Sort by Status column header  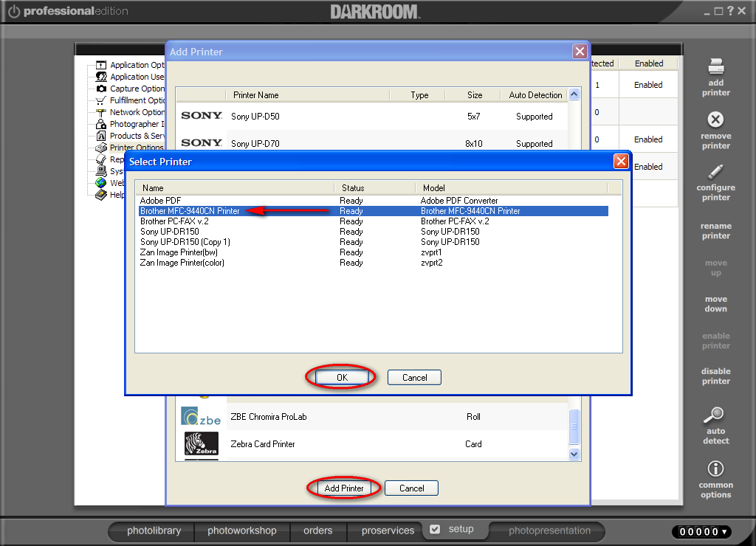(374, 188)
